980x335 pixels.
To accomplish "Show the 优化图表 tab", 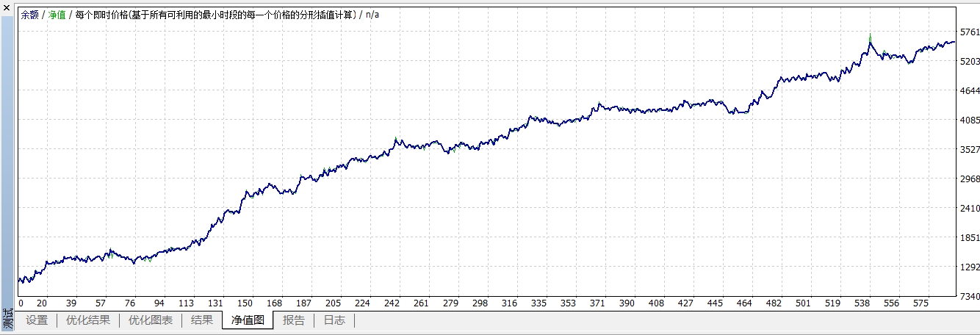I will (150, 320).
